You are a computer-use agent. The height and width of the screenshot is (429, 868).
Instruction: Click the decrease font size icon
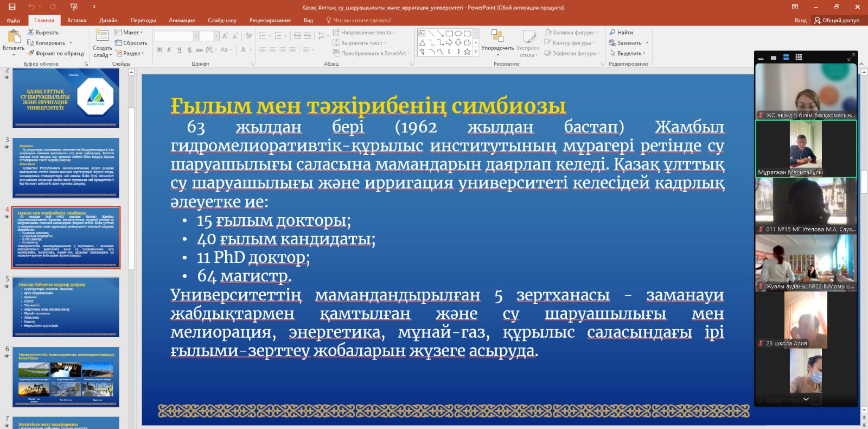click(x=235, y=36)
